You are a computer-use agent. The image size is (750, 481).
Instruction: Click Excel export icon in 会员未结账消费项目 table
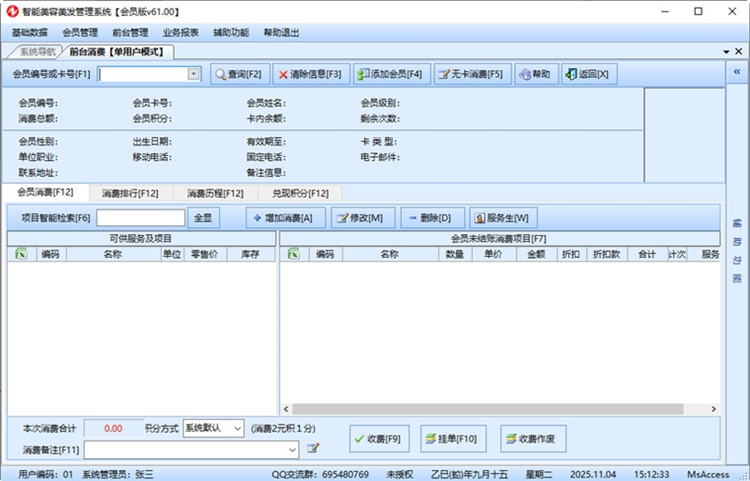[294, 254]
